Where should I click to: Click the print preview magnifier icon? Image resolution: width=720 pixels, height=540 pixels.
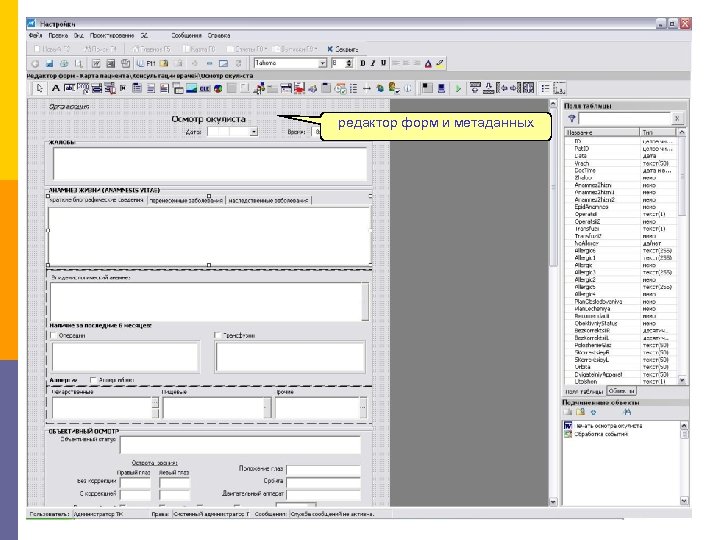[x=79, y=63]
